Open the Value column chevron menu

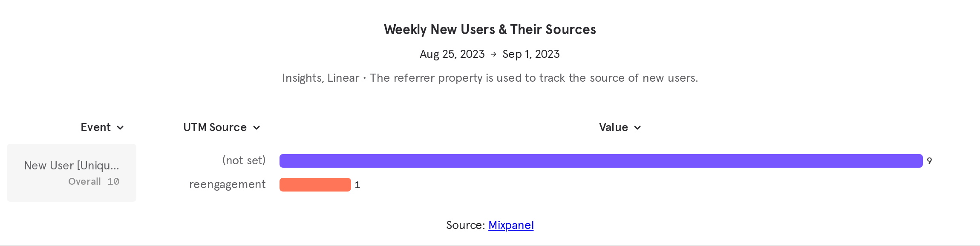click(x=637, y=127)
